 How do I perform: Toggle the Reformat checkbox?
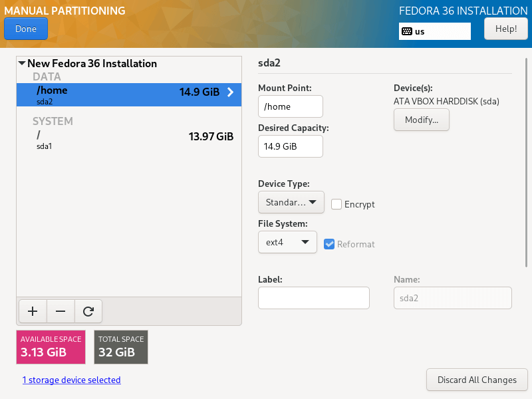(329, 244)
